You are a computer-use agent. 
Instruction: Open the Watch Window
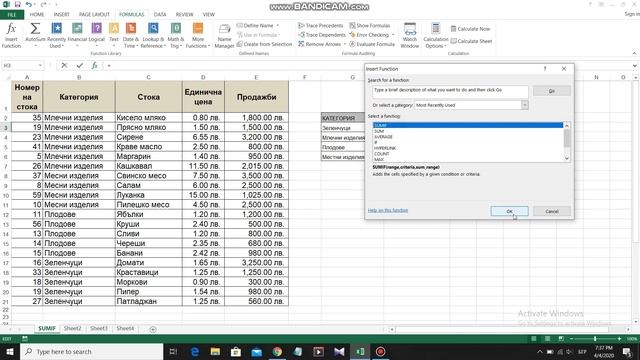410,36
